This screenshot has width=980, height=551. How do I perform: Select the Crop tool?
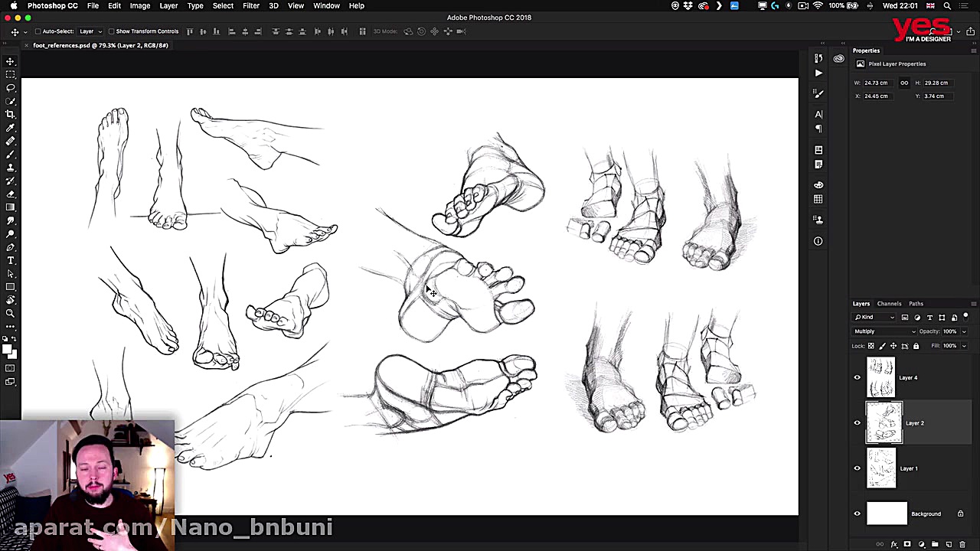pyautogui.click(x=11, y=114)
